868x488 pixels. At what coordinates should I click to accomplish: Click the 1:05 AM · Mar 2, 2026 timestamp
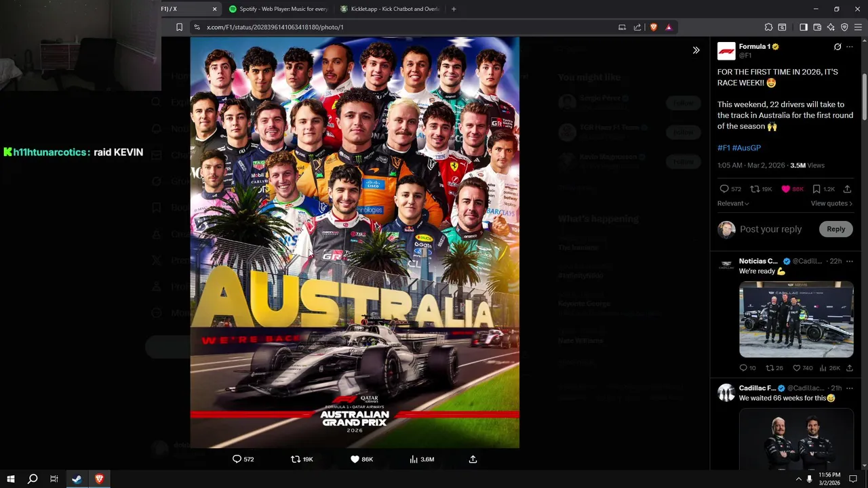click(x=751, y=165)
